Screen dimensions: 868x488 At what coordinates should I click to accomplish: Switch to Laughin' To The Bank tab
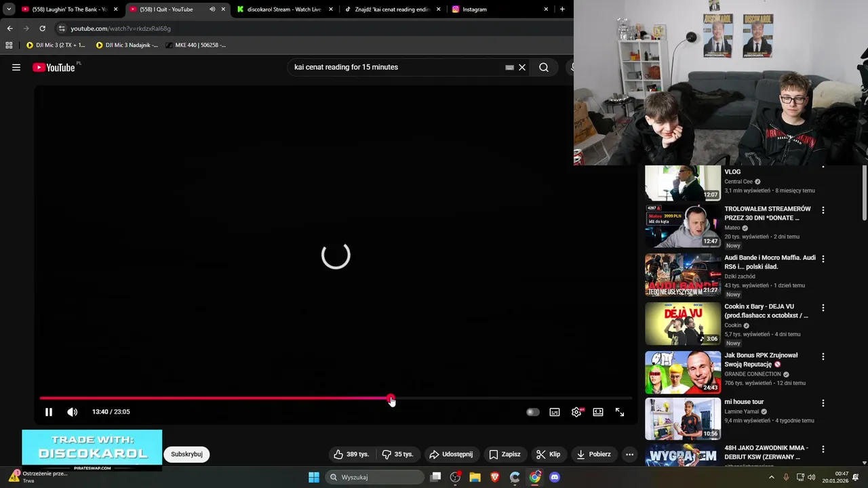[x=70, y=9]
